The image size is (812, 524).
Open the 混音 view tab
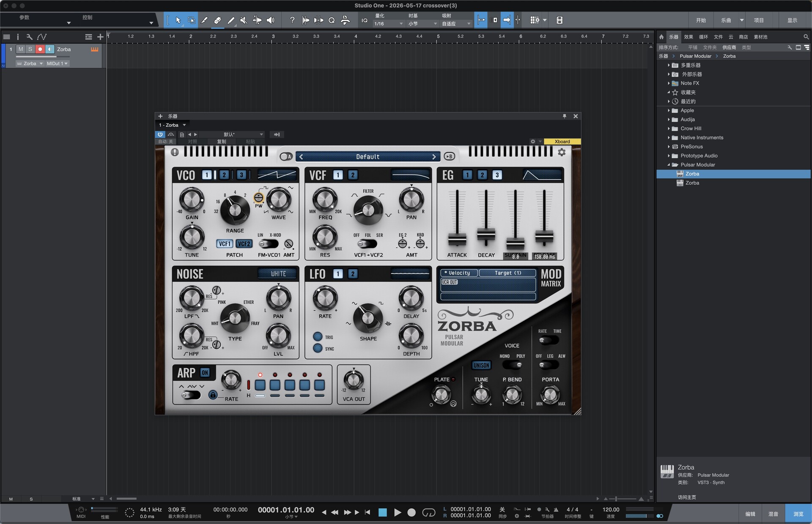(773, 514)
